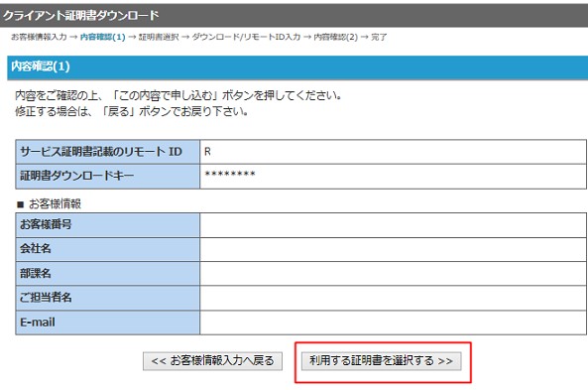588x390 pixels.
Task: Click the ■ お客様情報 section heading
Action: coord(49,203)
